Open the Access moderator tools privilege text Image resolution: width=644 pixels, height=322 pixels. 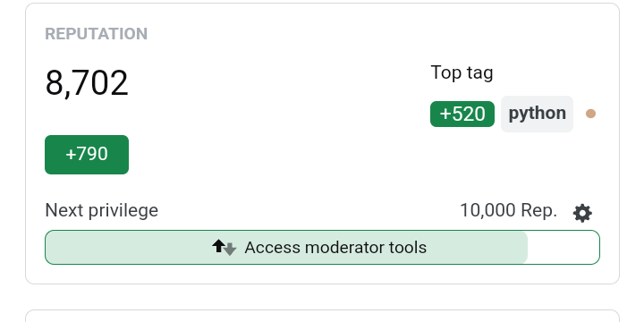point(335,248)
